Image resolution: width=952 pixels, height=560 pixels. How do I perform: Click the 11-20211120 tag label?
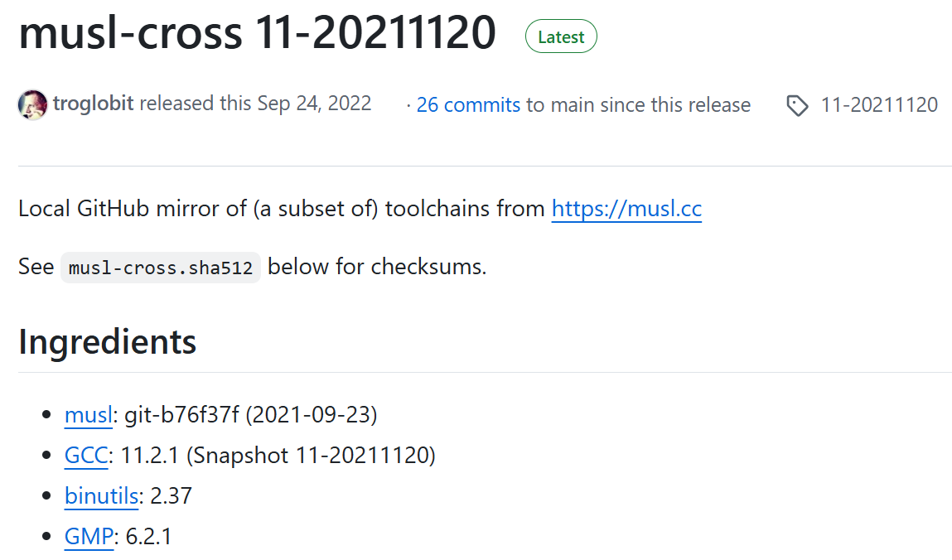pyautogui.click(x=879, y=105)
